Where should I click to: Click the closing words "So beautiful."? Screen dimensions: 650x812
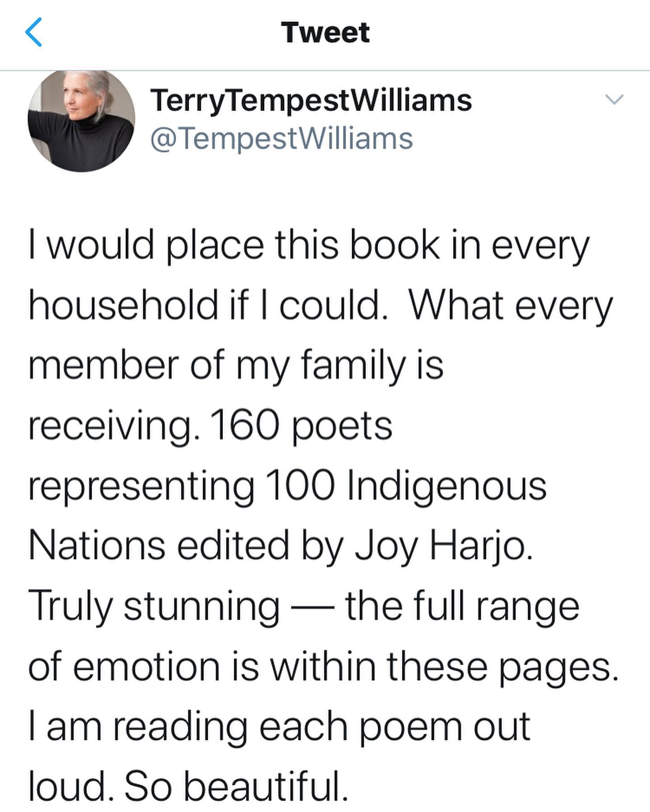[x=236, y=785]
